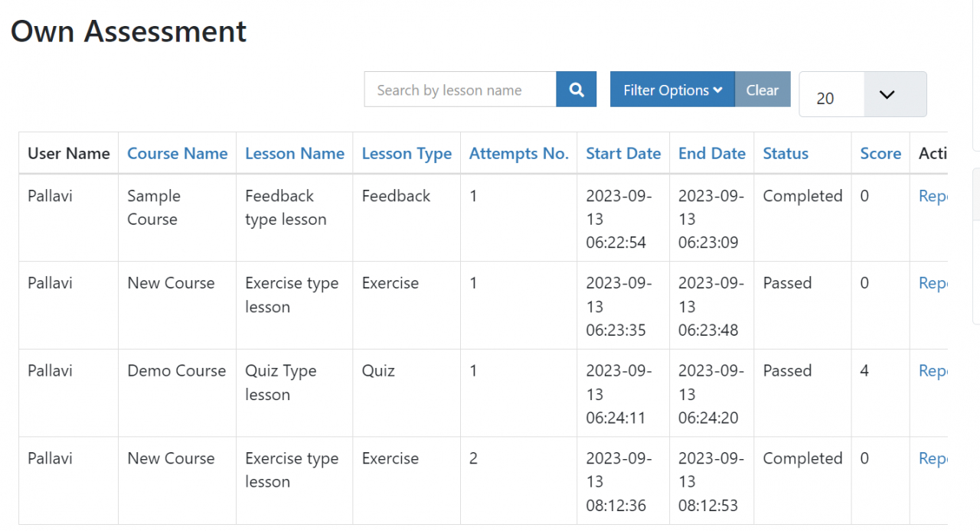
Task: Click the Sample Course cell in first row
Action: 153,207
